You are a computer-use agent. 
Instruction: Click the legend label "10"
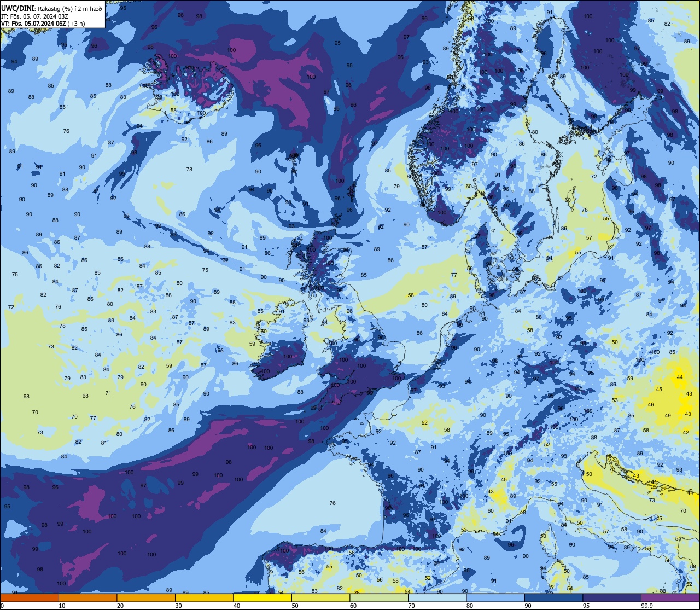[62, 606]
